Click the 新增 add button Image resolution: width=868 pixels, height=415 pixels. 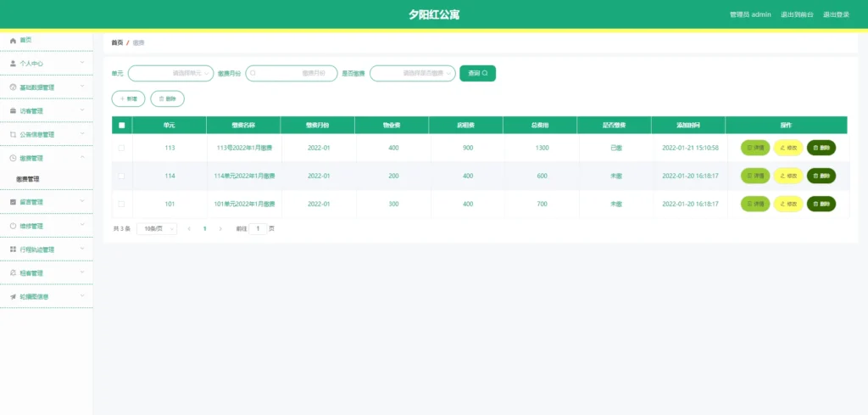click(x=128, y=98)
